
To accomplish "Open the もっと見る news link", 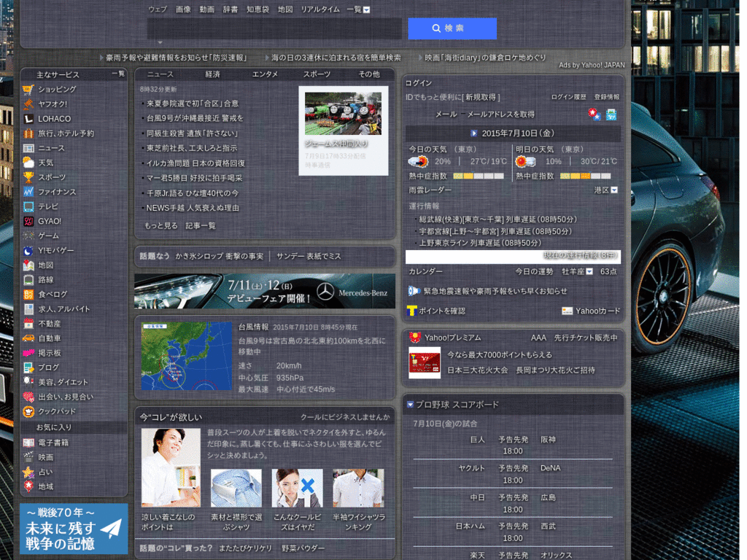I will tap(161, 226).
